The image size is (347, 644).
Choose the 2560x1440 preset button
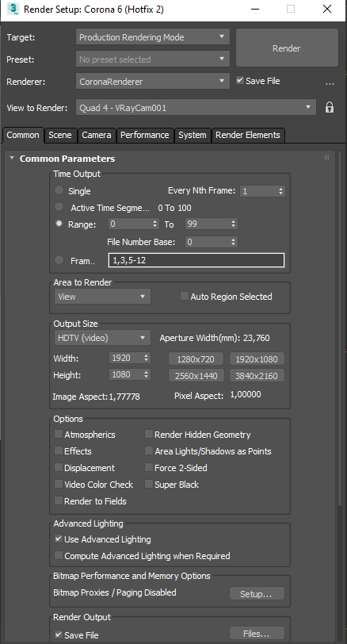pyautogui.click(x=196, y=375)
